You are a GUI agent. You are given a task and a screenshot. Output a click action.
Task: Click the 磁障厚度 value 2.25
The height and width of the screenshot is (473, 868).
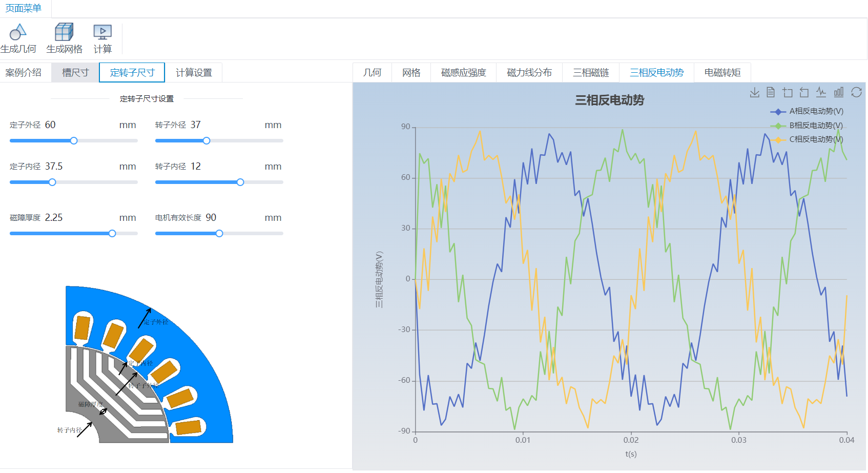click(54, 218)
